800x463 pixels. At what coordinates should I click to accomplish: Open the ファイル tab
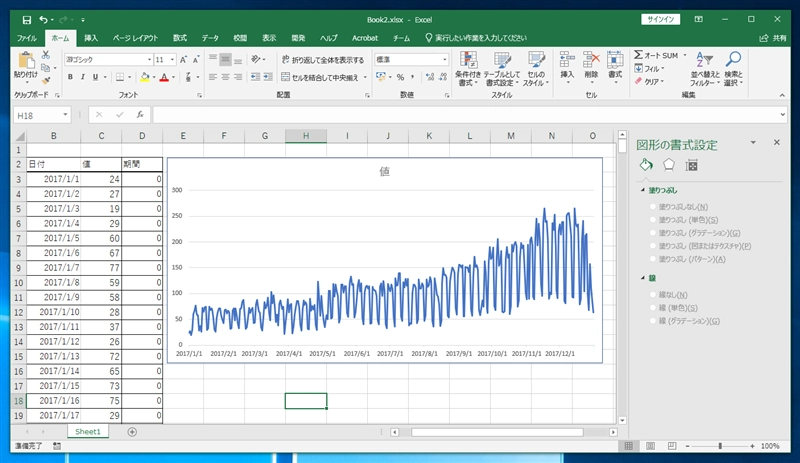tap(27, 38)
